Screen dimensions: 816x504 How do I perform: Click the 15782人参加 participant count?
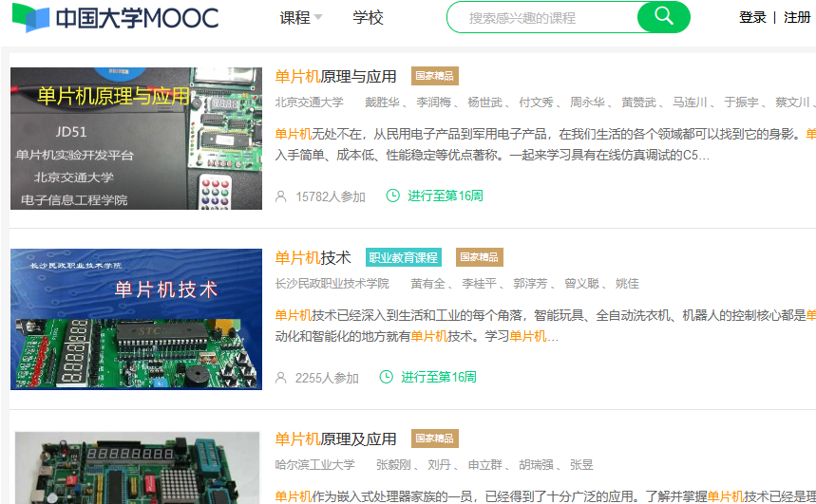pos(331,196)
